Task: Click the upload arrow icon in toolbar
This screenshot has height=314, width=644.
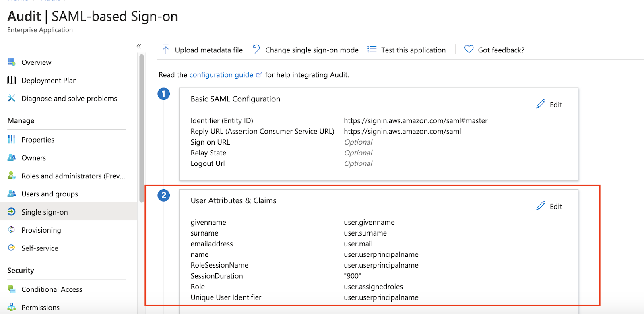Action: click(166, 50)
